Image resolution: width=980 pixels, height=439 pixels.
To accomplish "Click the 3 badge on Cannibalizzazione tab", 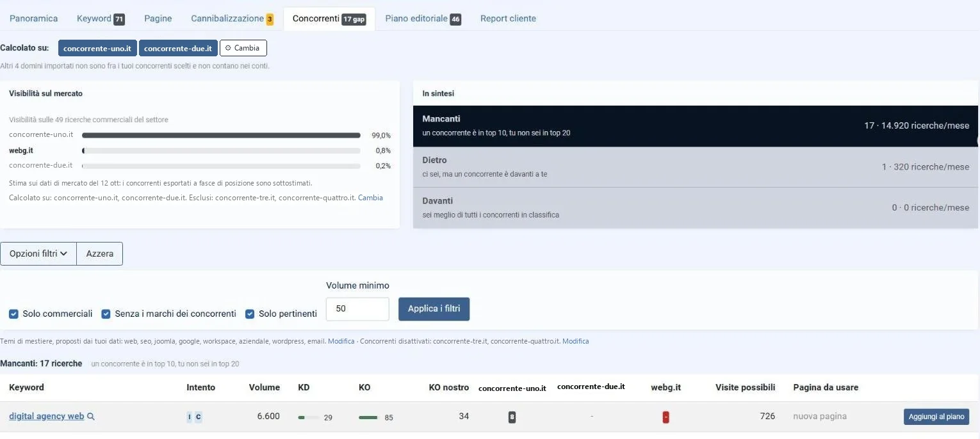I will (x=270, y=19).
